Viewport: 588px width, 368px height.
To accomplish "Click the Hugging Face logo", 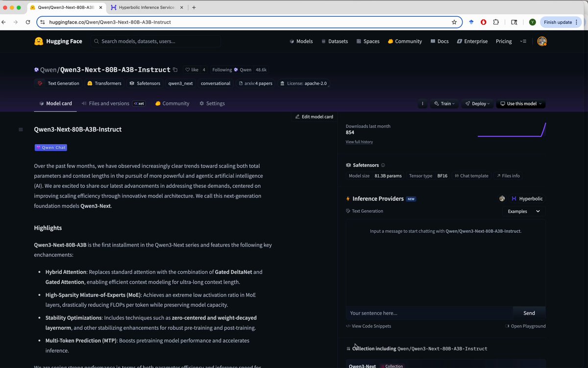I will (x=58, y=41).
